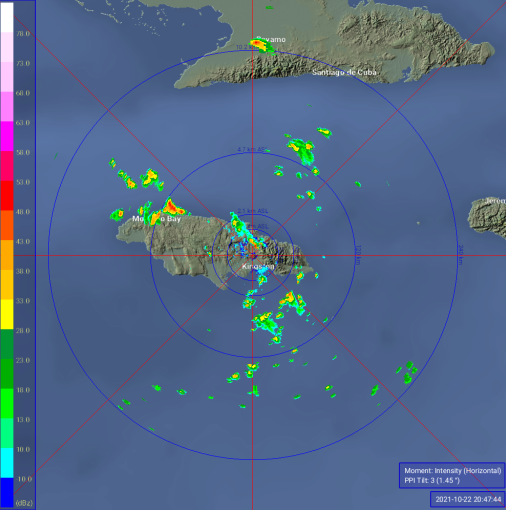Pick the cyan swatch between -10.0 and 10.0
This screenshot has height=510, width=506.
click(7, 462)
